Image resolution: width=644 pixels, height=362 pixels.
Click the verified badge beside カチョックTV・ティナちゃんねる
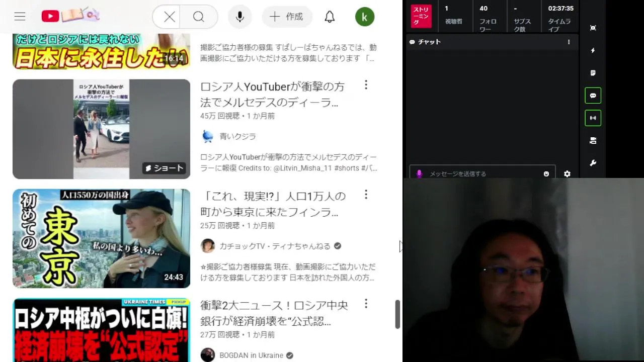coord(338,246)
